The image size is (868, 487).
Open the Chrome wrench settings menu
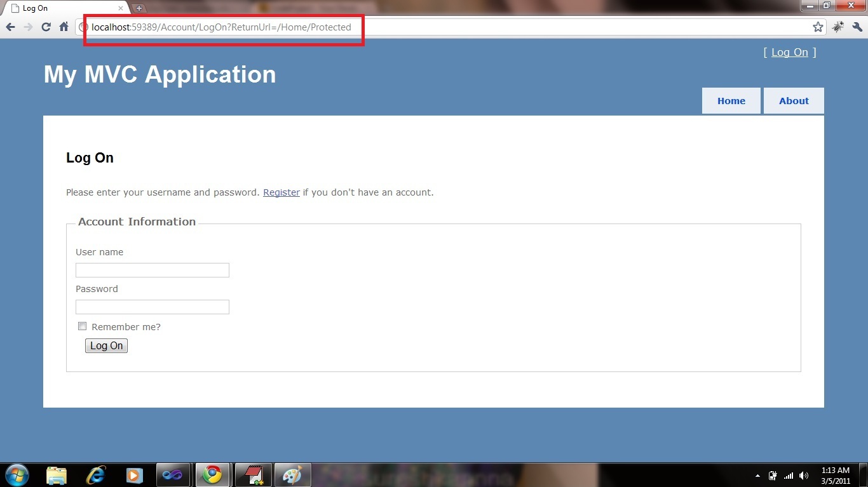coord(857,27)
